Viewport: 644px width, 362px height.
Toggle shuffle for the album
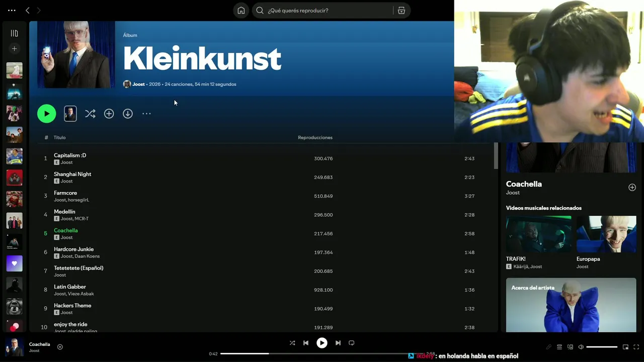tap(90, 114)
